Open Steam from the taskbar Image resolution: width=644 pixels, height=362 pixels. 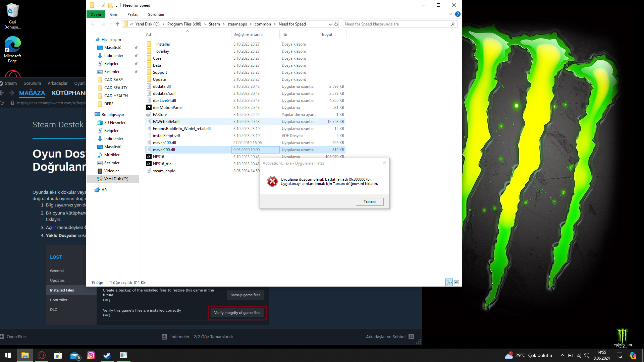tap(107, 355)
